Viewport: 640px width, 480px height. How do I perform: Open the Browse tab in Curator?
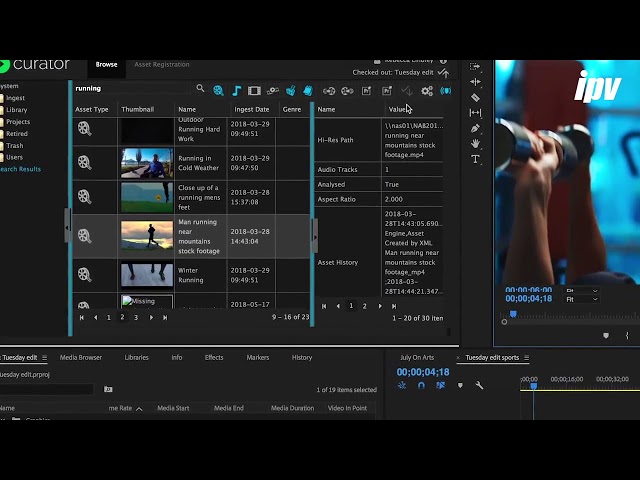pyautogui.click(x=107, y=64)
